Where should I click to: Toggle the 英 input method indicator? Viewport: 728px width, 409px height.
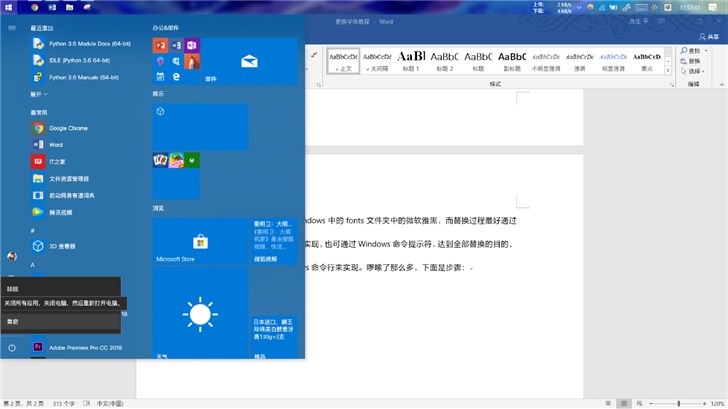pos(655,7)
